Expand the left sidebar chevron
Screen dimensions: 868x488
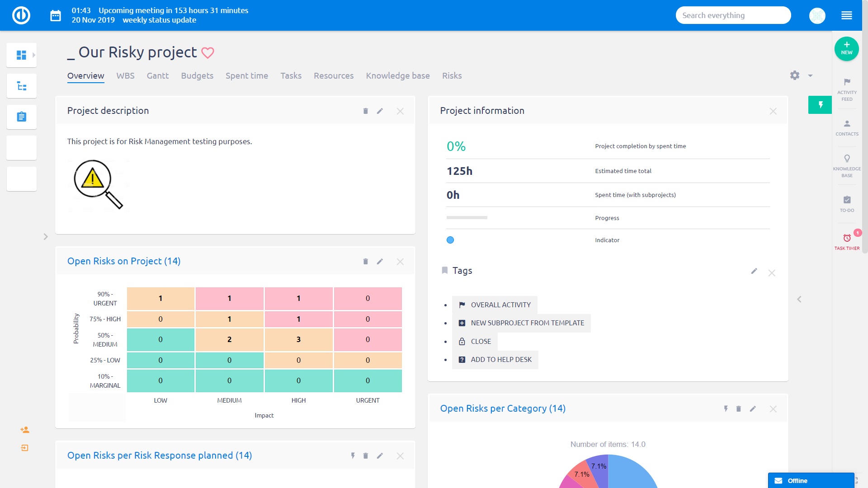(46, 237)
